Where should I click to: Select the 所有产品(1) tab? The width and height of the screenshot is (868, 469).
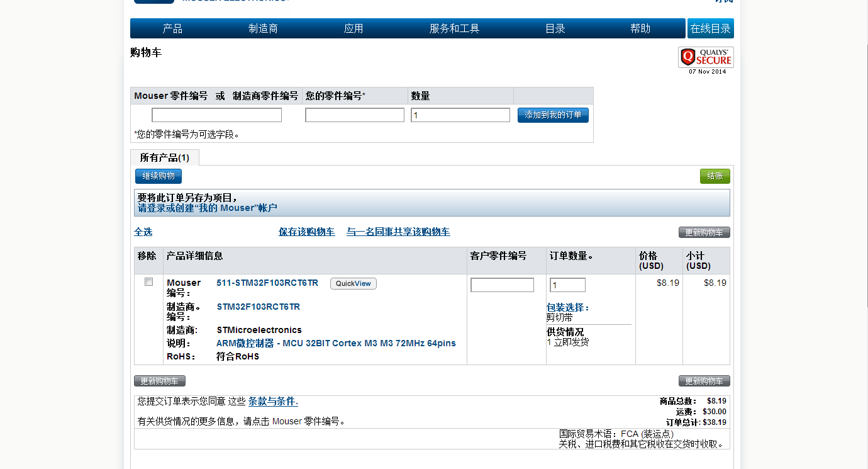click(x=164, y=157)
